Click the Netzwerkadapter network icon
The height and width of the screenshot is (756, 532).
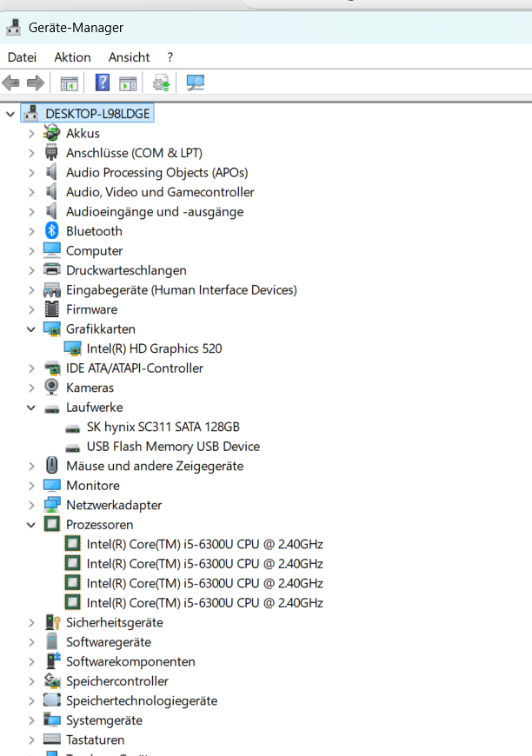click(x=51, y=505)
